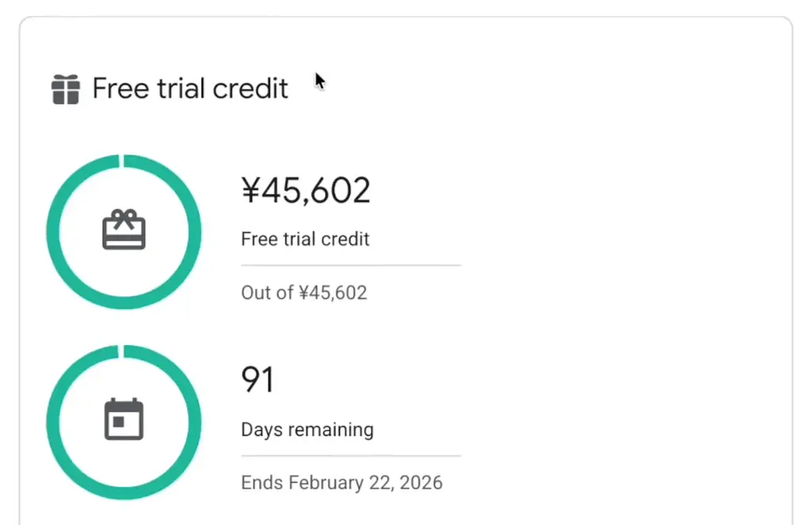Click the yen symbol in the large amount
The height and width of the screenshot is (525, 812).
251,191
